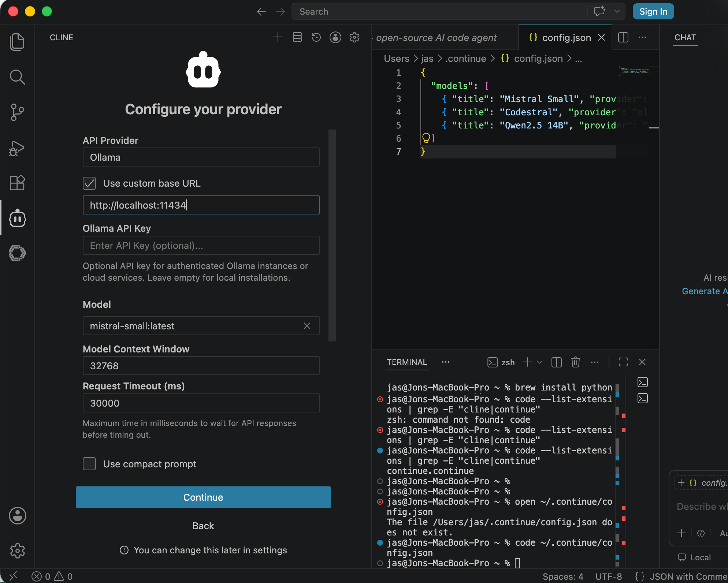Open the chat dropdown chevron in title bar

tap(617, 11)
